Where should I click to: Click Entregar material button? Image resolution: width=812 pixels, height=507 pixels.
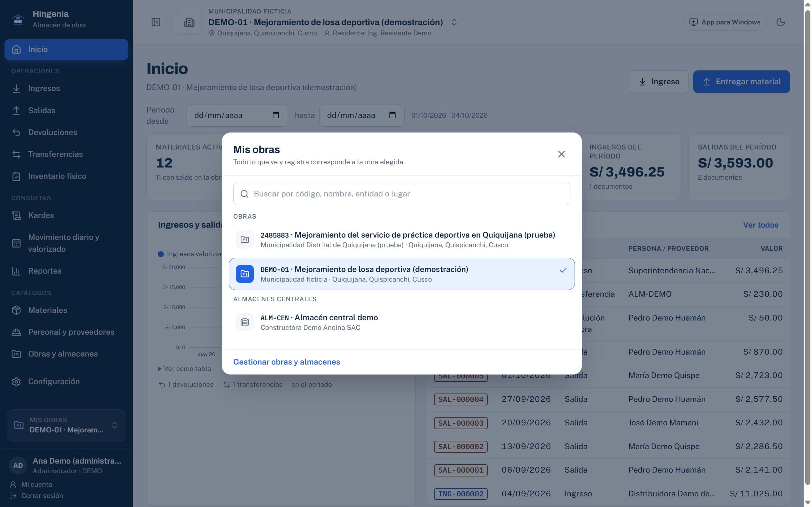coord(742,81)
